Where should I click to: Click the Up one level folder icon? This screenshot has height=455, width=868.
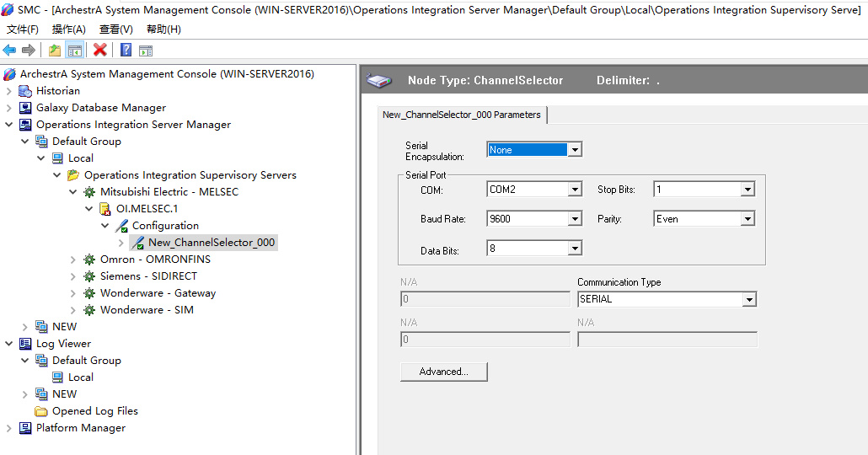tap(55, 51)
